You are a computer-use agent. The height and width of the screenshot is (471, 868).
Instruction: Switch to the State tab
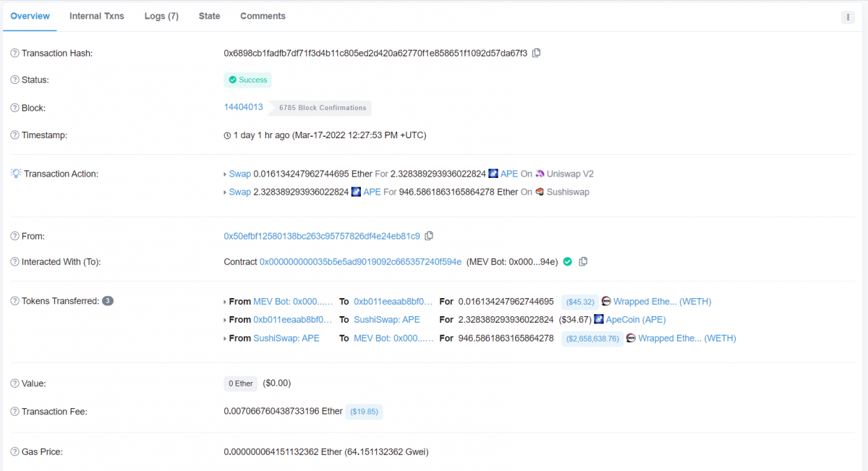(x=209, y=16)
